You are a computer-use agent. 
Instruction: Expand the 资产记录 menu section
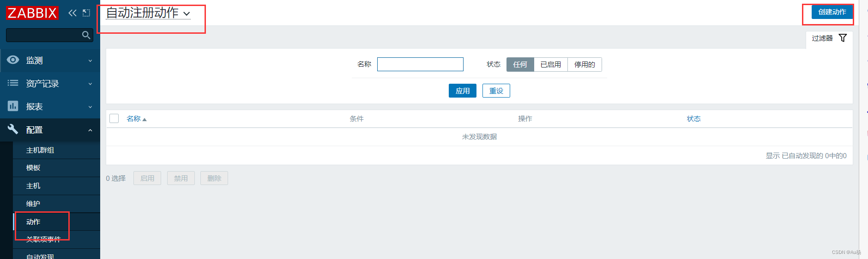coord(50,84)
